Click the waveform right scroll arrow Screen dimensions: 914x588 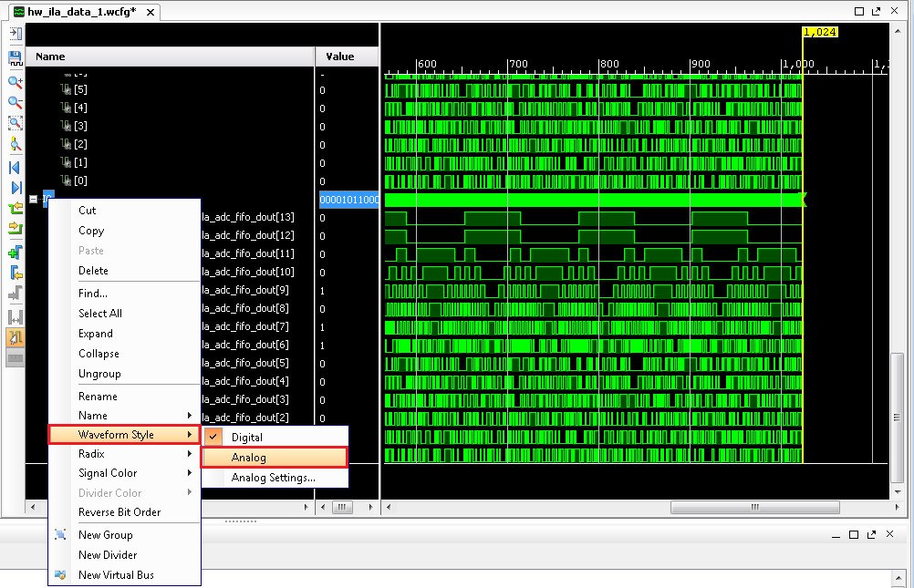pyautogui.click(x=897, y=507)
